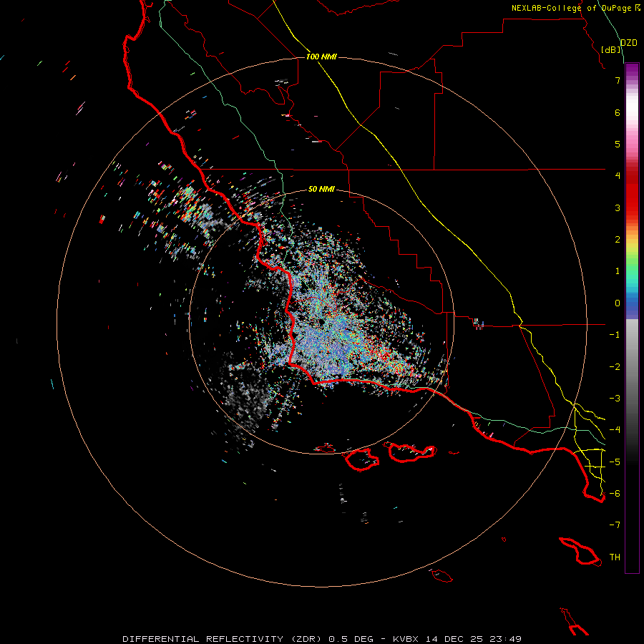Click the -4 value on the color scale
The image size is (644, 644).
(615, 430)
